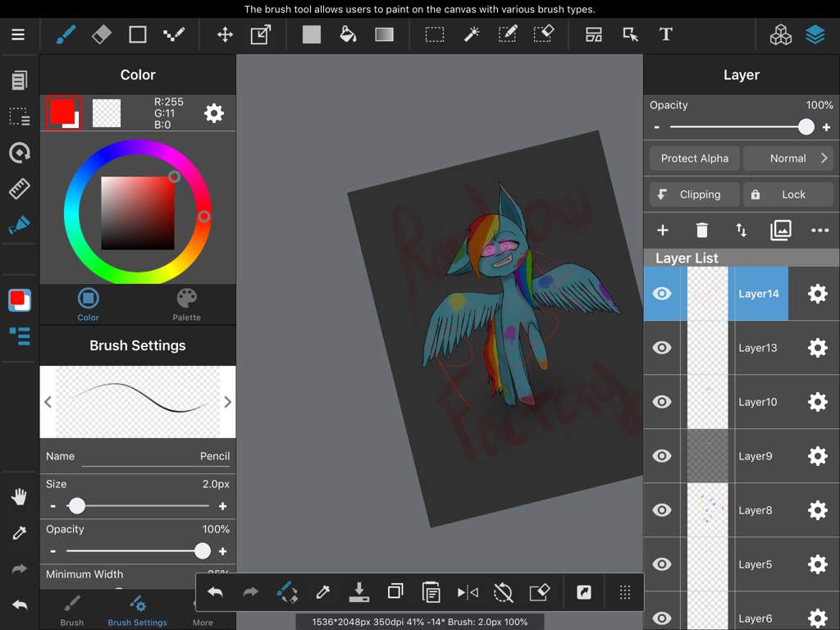Screen dimensions: 840x630
Task: Select the Move tool
Action: pyautogui.click(x=225, y=34)
